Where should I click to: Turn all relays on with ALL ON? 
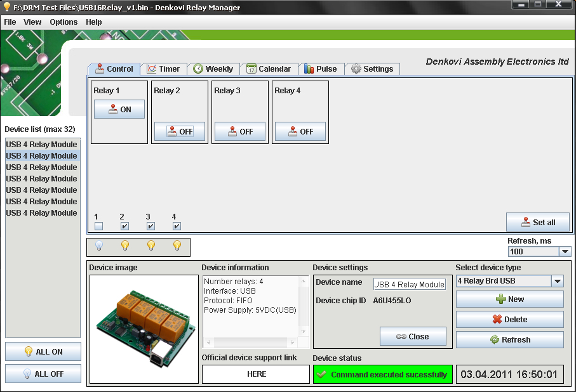[x=43, y=351]
